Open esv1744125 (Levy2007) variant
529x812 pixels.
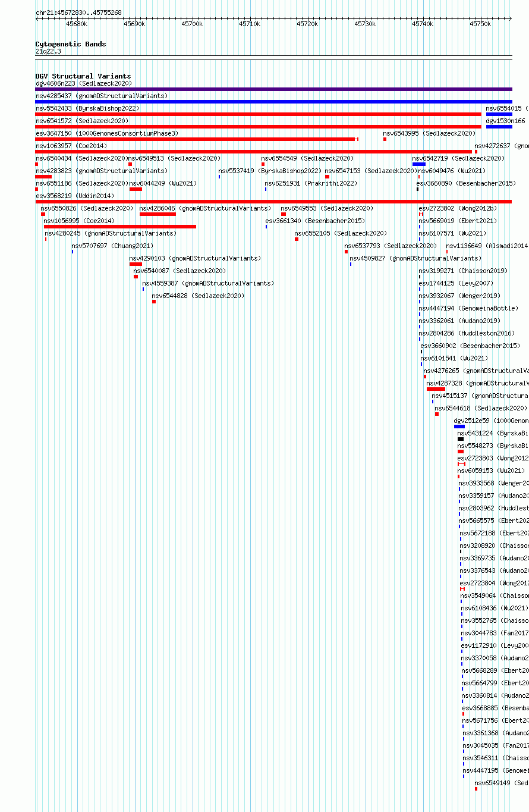click(x=456, y=284)
